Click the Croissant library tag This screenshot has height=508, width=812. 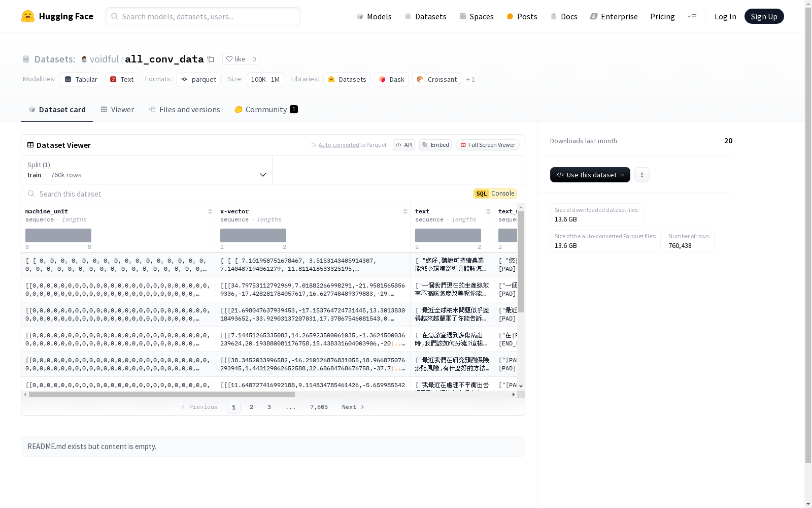[437, 79]
